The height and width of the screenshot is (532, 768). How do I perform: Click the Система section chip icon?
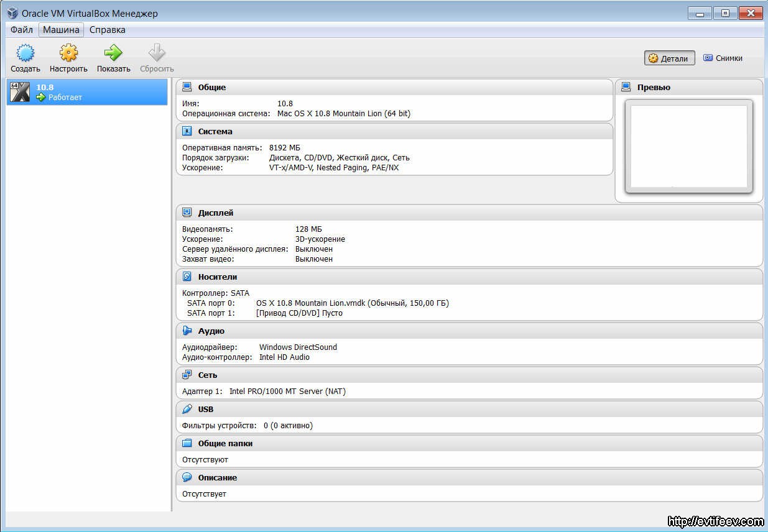coord(187,131)
